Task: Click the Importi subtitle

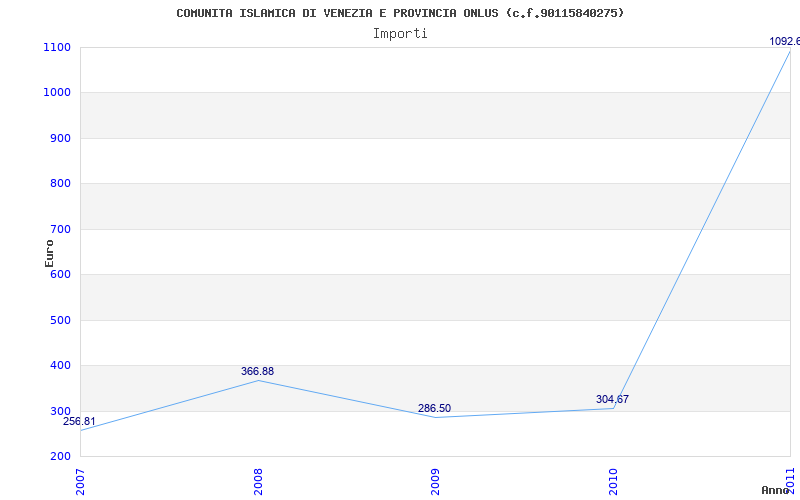Action: [x=400, y=34]
